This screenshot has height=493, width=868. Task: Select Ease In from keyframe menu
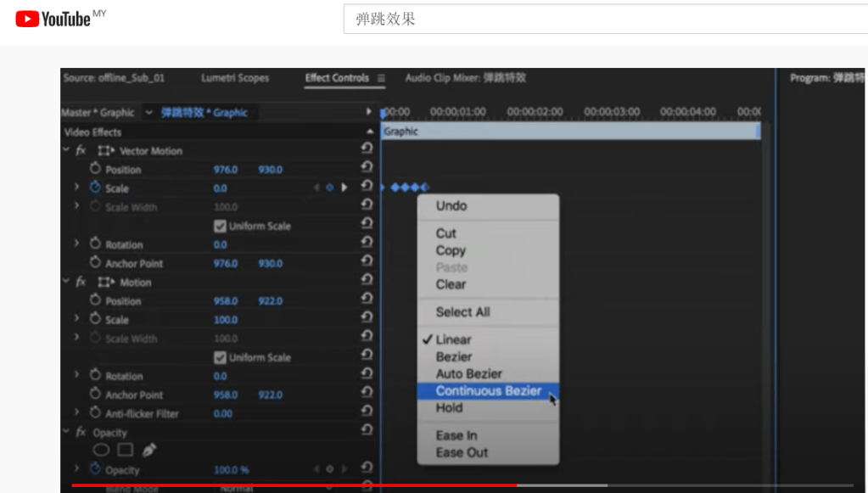click(x=456, y=435)
